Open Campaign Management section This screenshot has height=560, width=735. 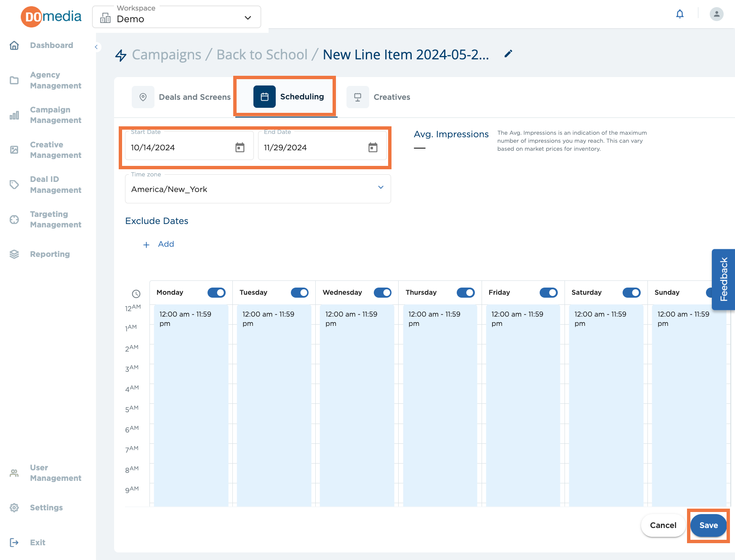pyautogui.click(x=56, y=115)
